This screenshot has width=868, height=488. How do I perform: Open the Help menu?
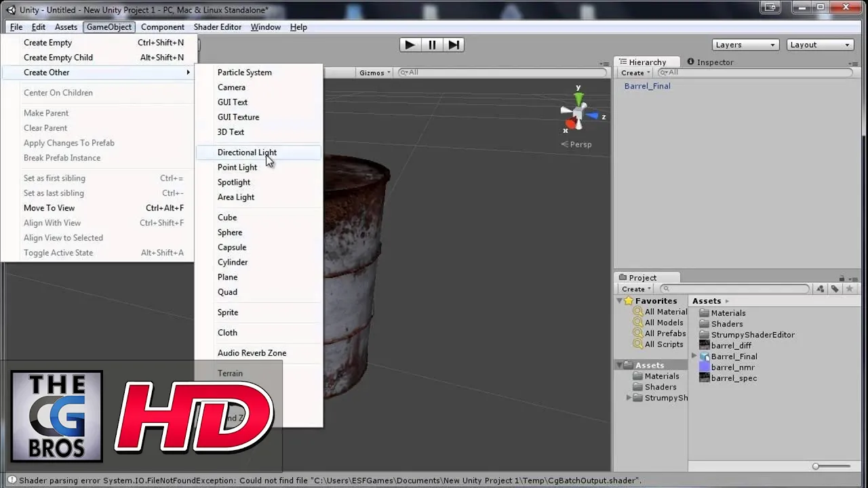pyautogui.click(x=298, y=27)
